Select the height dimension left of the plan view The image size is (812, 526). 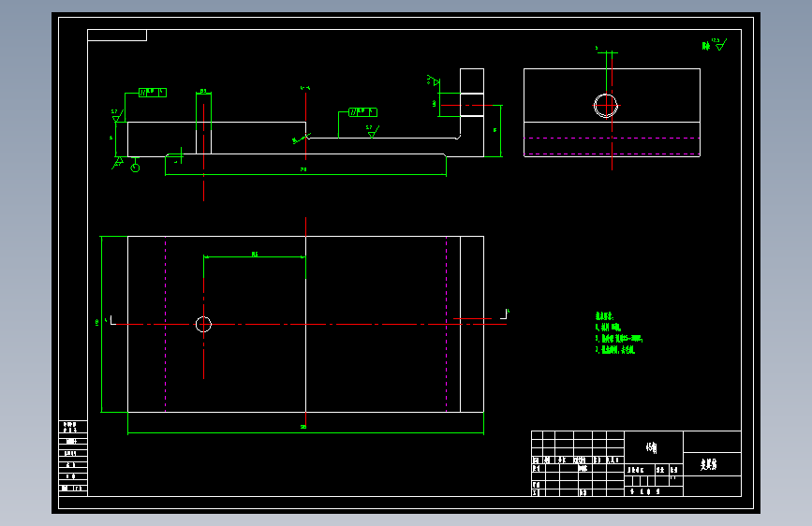click(99, 324)
